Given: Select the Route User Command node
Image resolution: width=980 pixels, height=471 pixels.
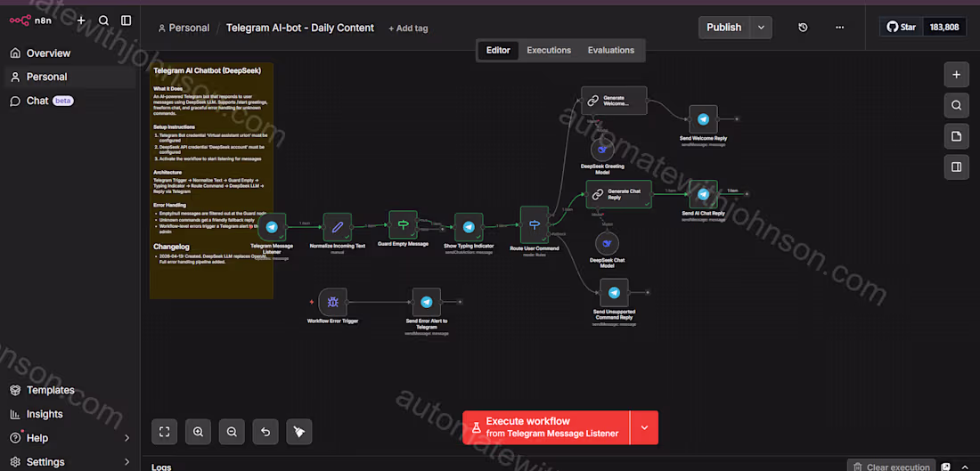Looking at the screenshot, I should (535, 225).
